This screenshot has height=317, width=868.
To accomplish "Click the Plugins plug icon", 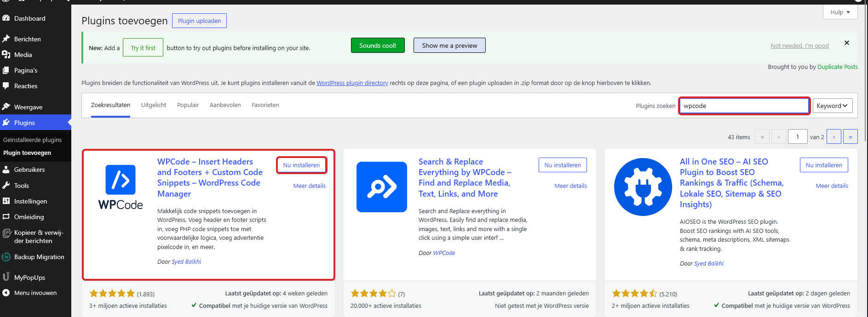I will [x=6, y=123].
